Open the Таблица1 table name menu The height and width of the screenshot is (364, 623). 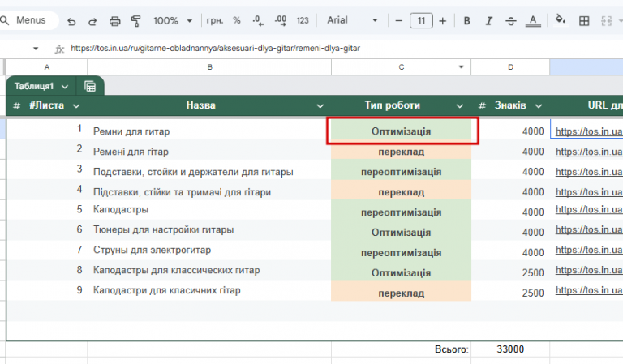41,86
